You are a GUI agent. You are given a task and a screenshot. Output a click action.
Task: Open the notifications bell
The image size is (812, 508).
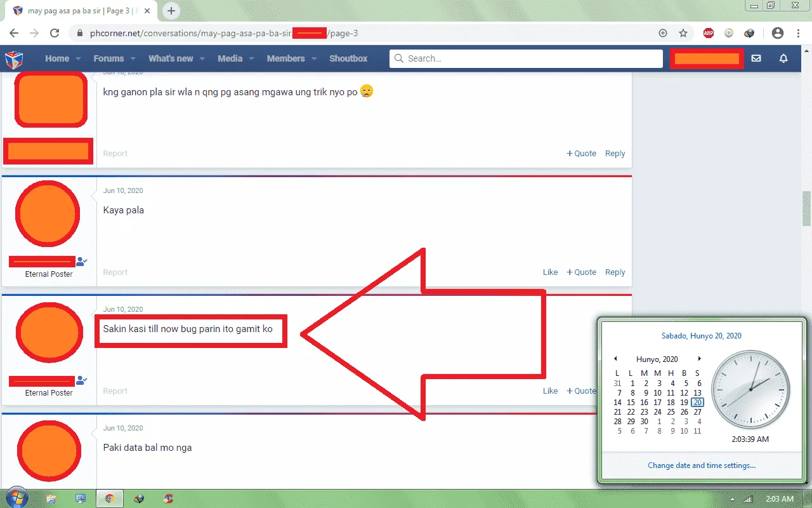(x=783, y=58)
